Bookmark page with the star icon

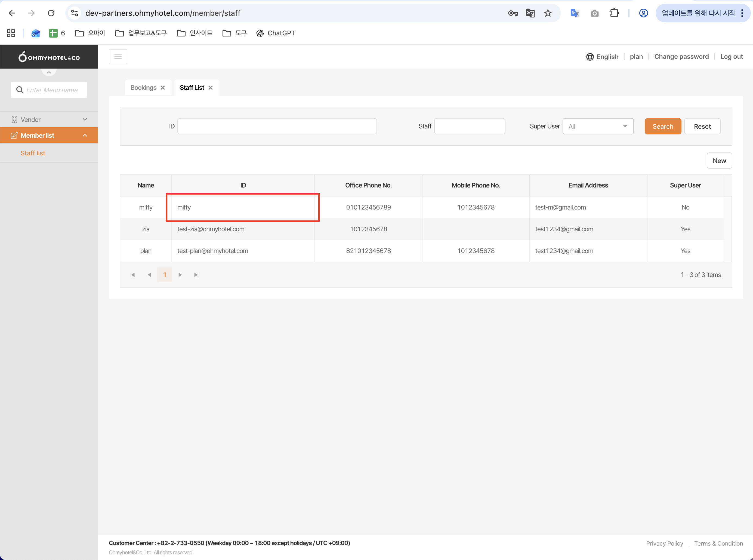[x=548, y=13]
